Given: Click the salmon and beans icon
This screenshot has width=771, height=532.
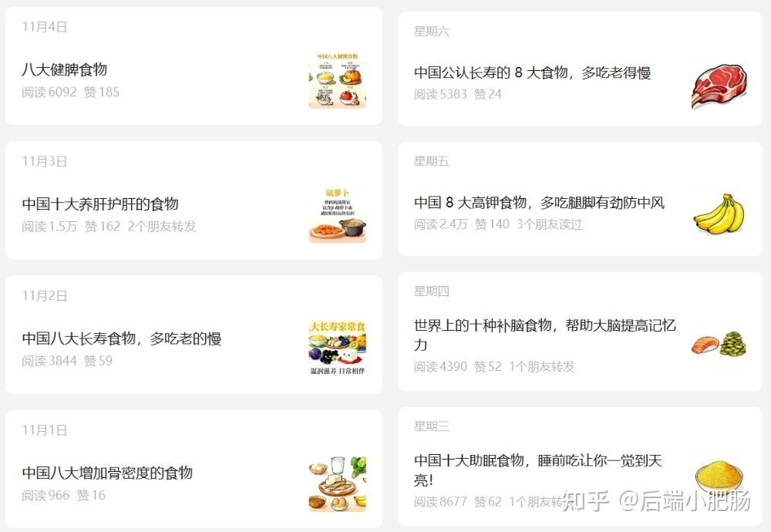Looking at the screenshot, I should (x=719, y=344).
